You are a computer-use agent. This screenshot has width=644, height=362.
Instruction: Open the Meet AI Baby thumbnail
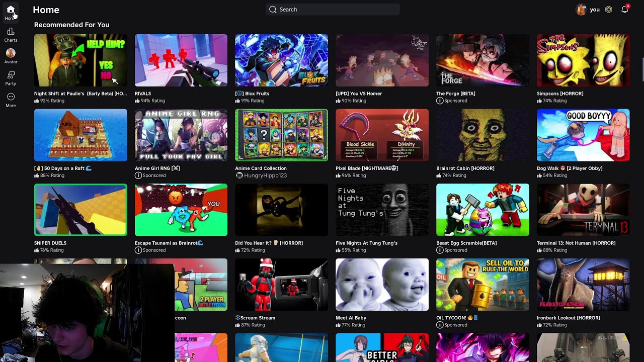pos(382,285)
